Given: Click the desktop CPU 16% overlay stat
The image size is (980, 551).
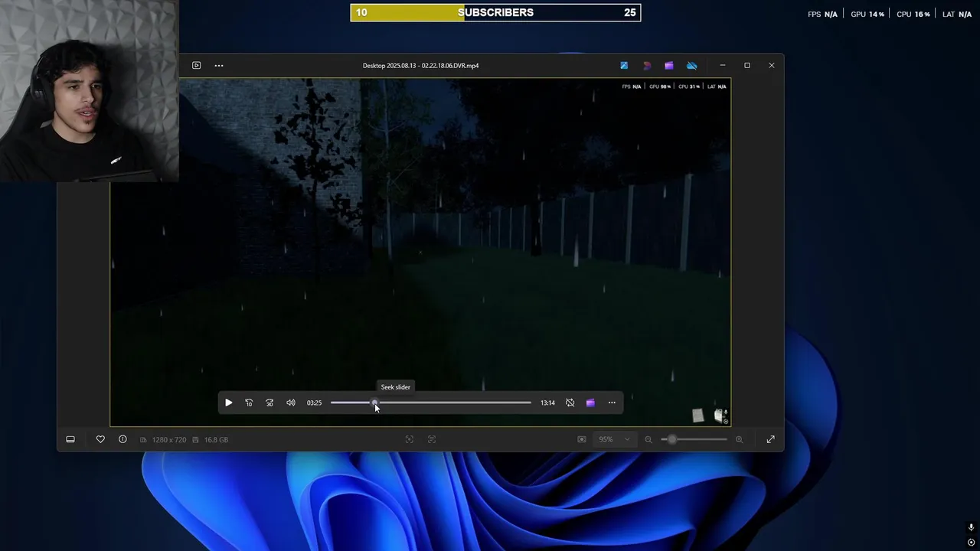Looking at the screenshot, I should click(913, 15).
